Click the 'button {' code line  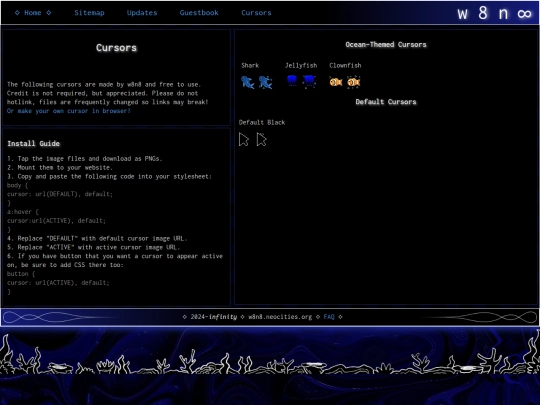tap(21, 274)
